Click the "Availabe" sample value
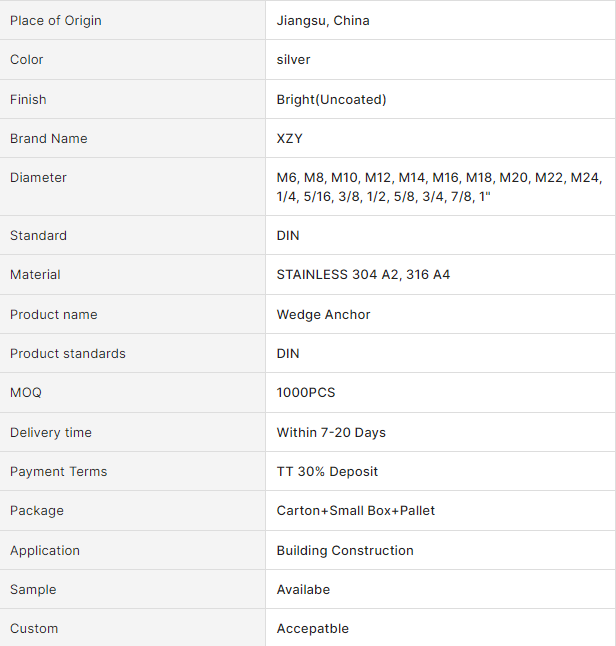 click(x=303, y=589)
